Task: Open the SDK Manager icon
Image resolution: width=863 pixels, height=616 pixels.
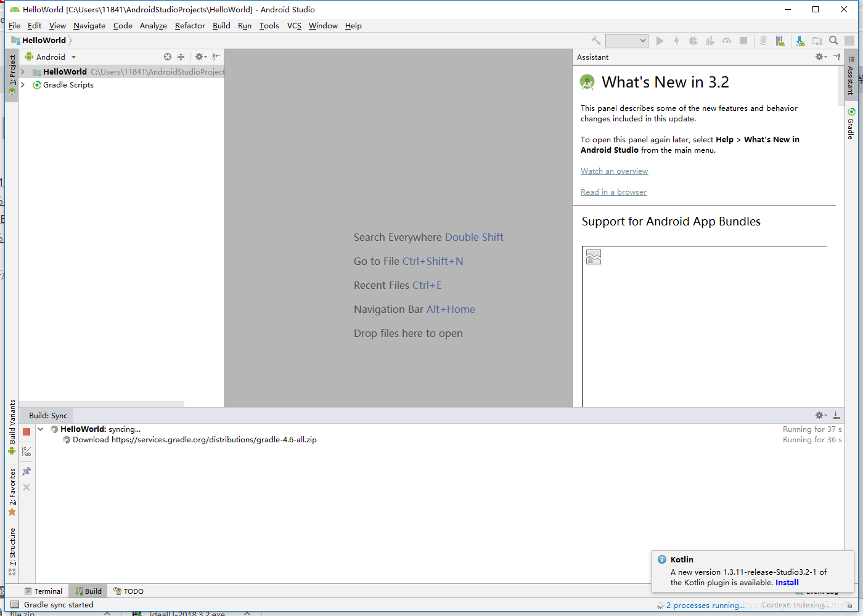Action: point(800,41)
